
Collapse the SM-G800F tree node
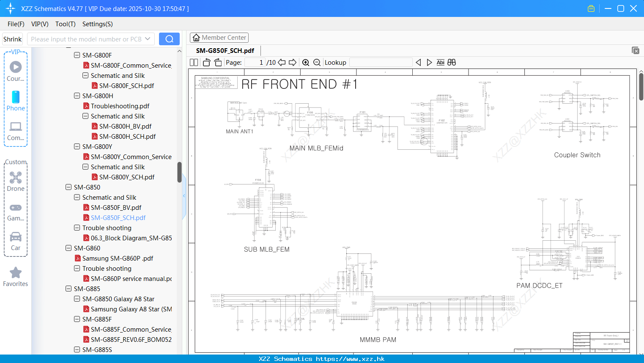[77, 55]
